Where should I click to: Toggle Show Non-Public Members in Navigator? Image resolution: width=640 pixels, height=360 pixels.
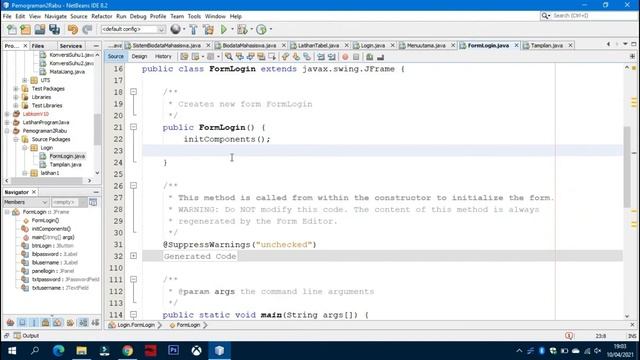point(46,322)
